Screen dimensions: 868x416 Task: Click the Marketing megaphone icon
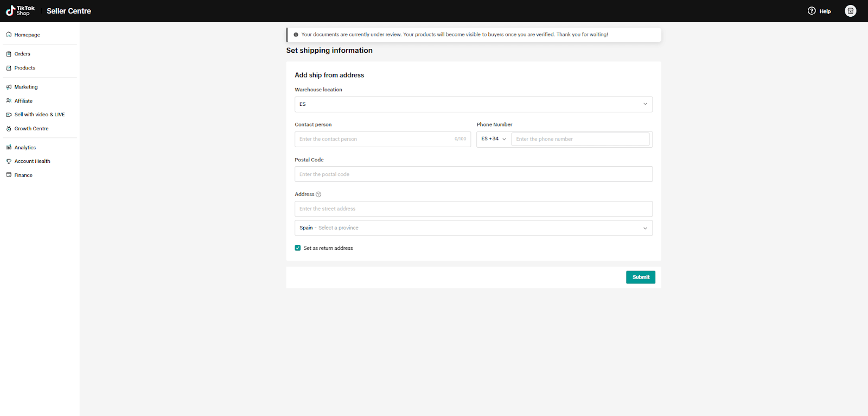9,87
